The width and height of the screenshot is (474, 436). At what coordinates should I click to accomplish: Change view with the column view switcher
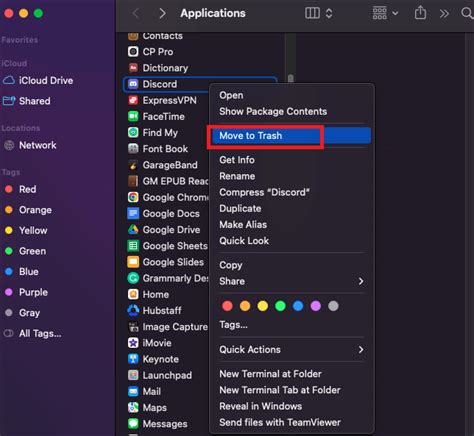[x=319, y=13]
